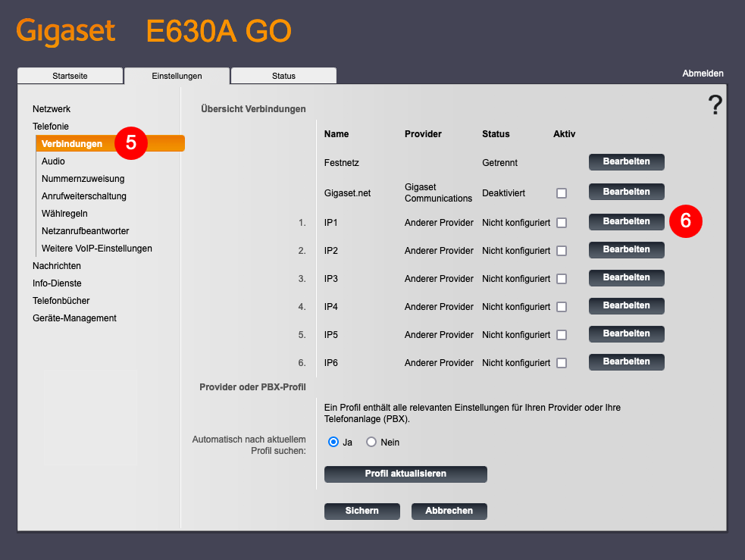745x560 pixels.
Task: Save settings with Sichern
Action: point(362,511)
